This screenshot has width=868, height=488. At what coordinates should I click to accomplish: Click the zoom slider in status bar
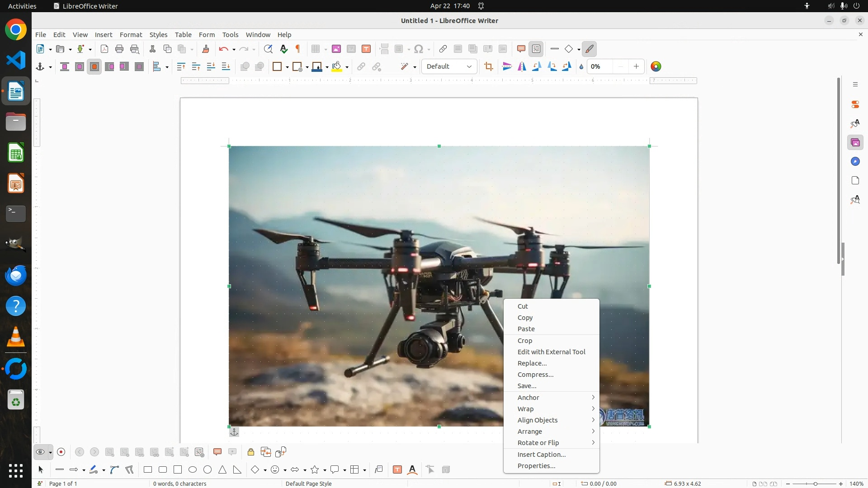815,483
